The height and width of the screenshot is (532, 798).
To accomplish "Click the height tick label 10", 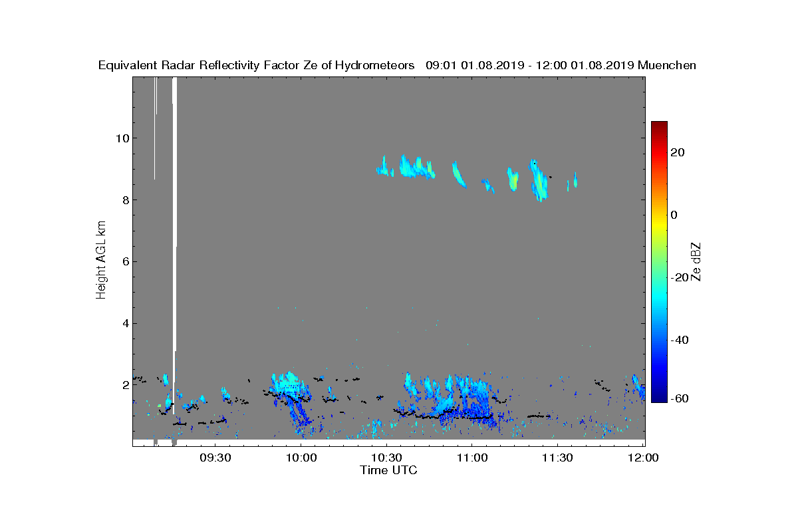I will pos(121,138).
